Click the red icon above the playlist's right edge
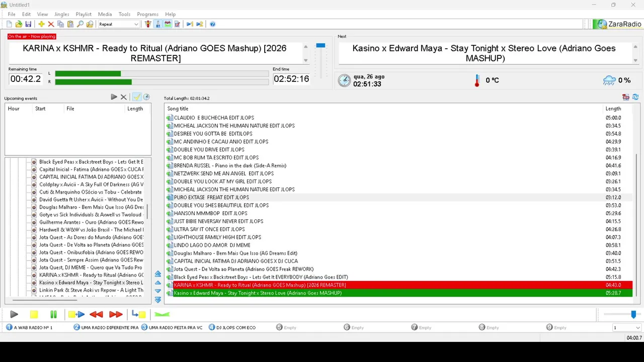The image size is (644, 362). tap(626, 97)
